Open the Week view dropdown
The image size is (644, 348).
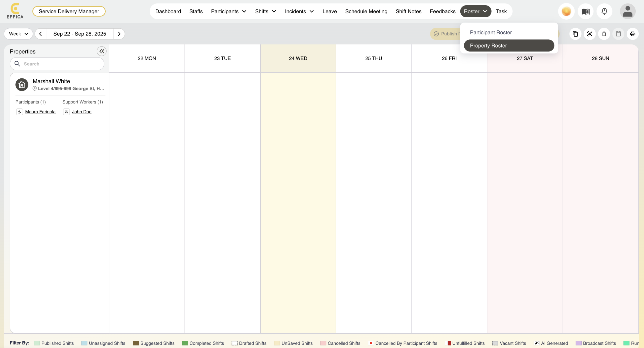18,34
